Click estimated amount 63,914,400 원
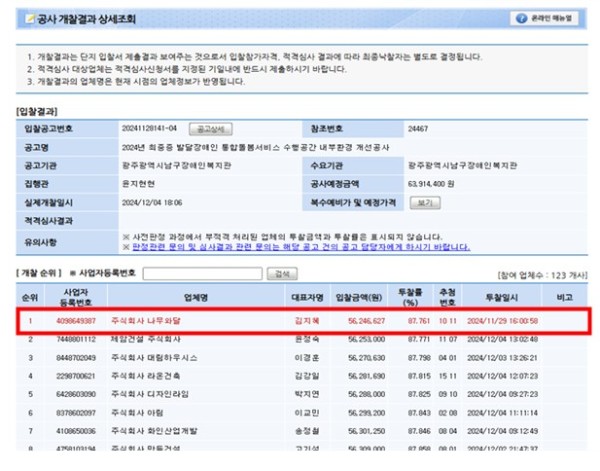This screenshot has width=600, height=471. [x=431, y=184]
